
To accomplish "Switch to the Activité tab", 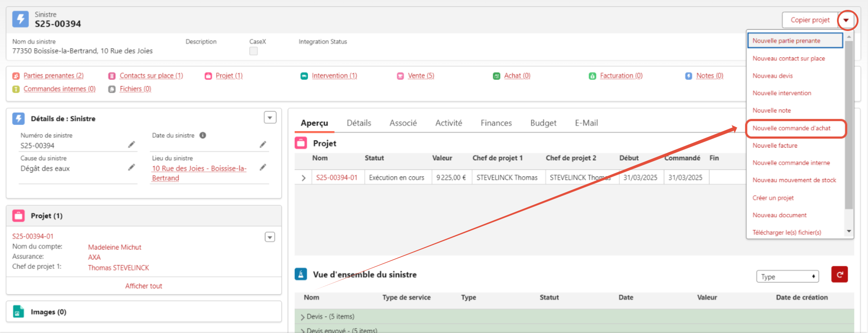I will click(x=448, y=123).
